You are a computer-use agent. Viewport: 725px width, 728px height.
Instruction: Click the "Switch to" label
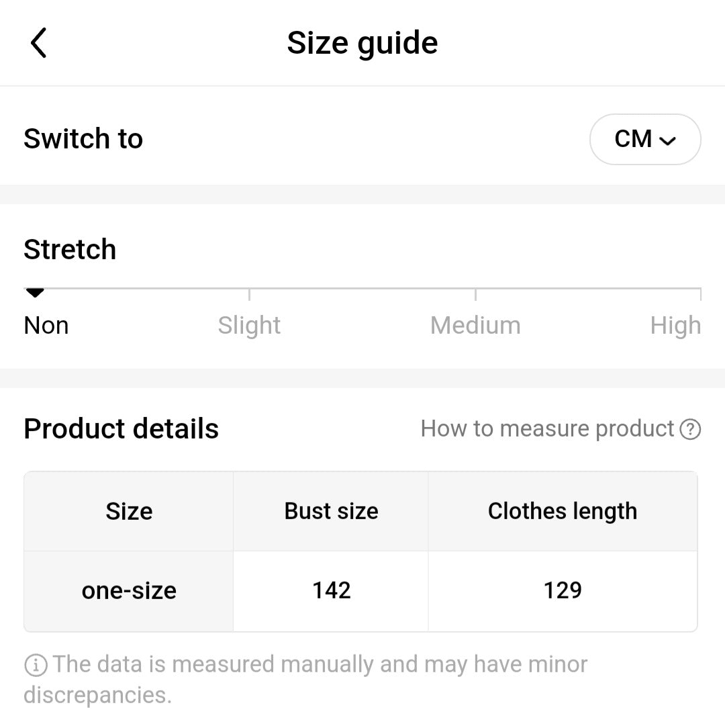[83, 139]
